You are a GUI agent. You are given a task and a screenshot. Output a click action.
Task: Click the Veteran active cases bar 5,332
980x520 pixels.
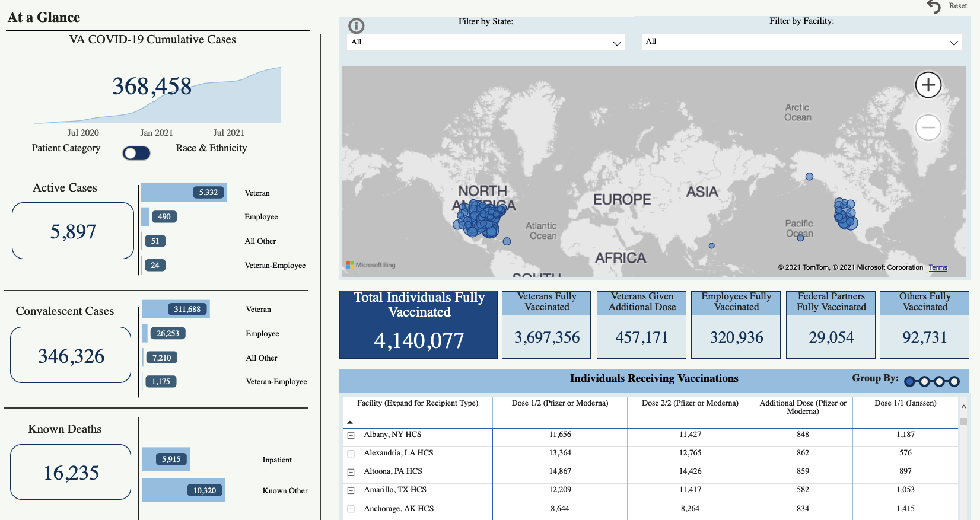coord(184,193)
